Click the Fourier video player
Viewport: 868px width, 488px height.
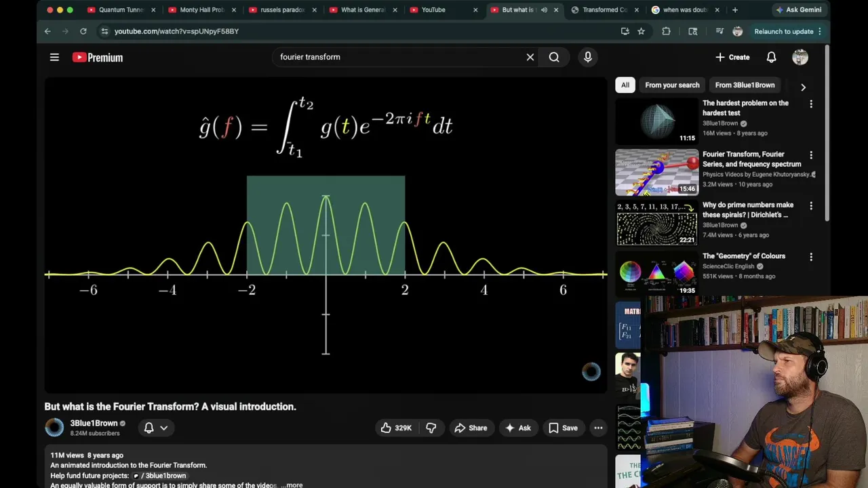(325, 235)
